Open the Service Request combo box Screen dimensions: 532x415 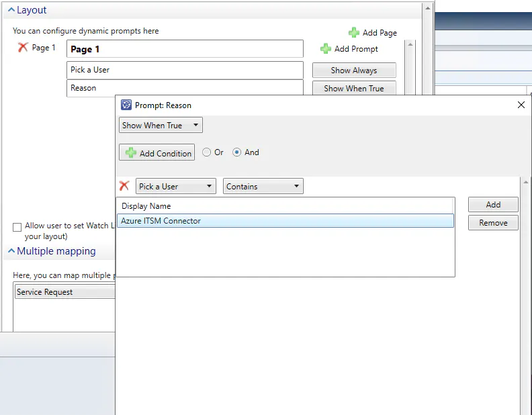(65, 292)
